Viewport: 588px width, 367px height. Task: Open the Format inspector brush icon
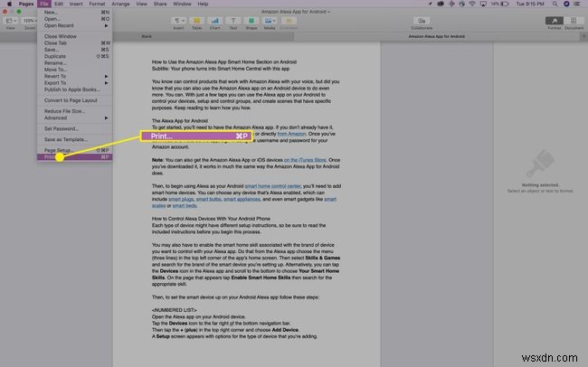coord(554,21)
